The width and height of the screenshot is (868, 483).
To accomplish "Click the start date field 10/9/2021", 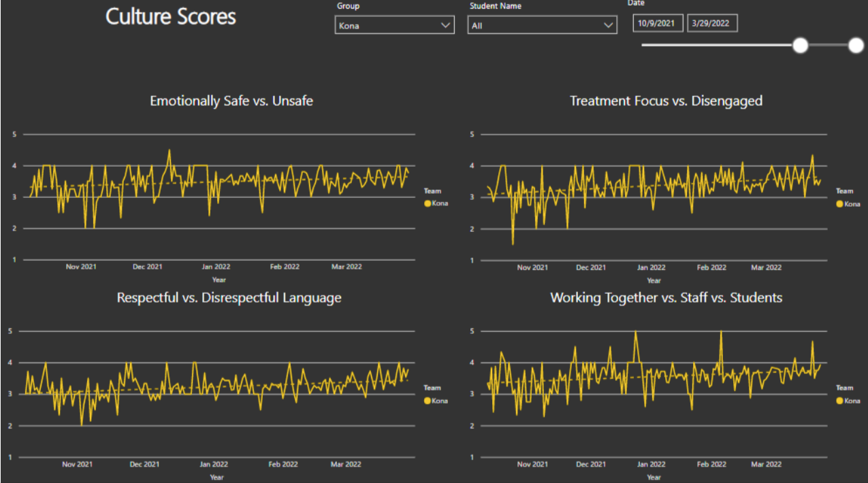I will (657, 23).
